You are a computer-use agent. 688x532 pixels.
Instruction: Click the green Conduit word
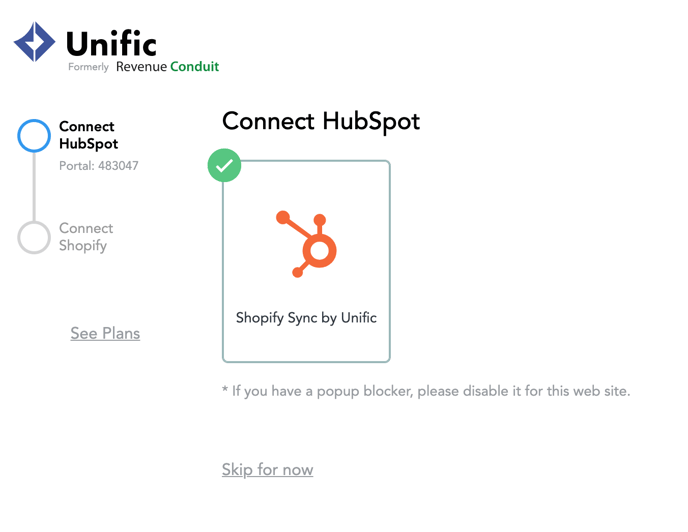click(194, 66)
